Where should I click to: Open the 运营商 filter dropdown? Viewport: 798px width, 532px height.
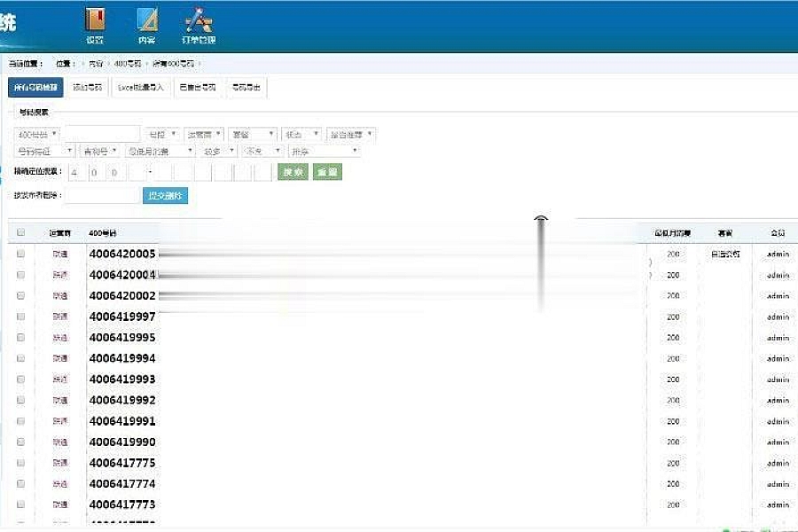[x=204, y=135]
